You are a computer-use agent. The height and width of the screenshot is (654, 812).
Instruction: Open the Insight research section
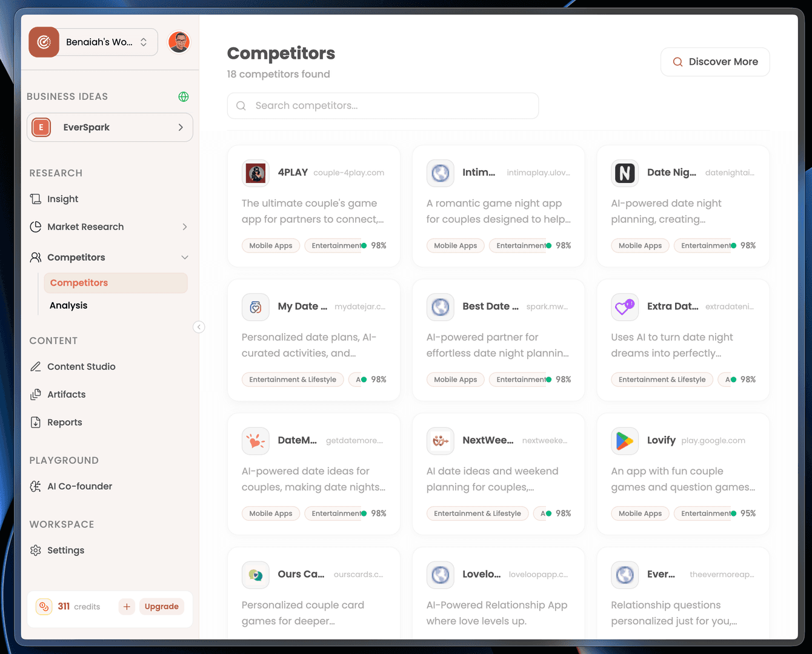[x=62, y=199]
